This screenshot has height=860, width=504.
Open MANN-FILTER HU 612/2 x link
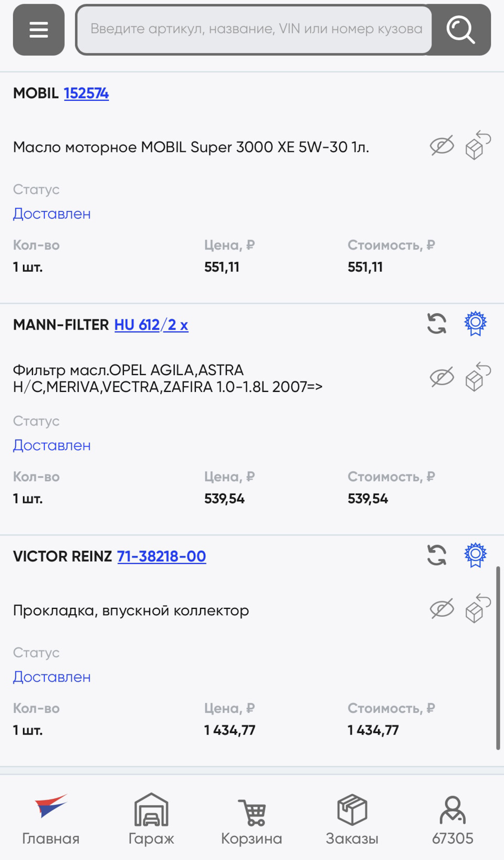(151, 325)
